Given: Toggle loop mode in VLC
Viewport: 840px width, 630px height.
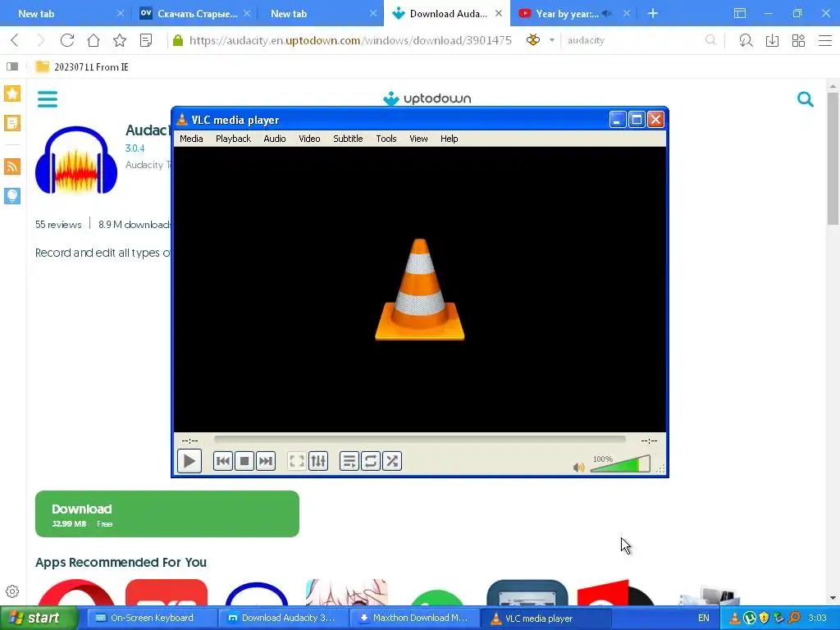Looking at the screenshot, I should (370, 461).
